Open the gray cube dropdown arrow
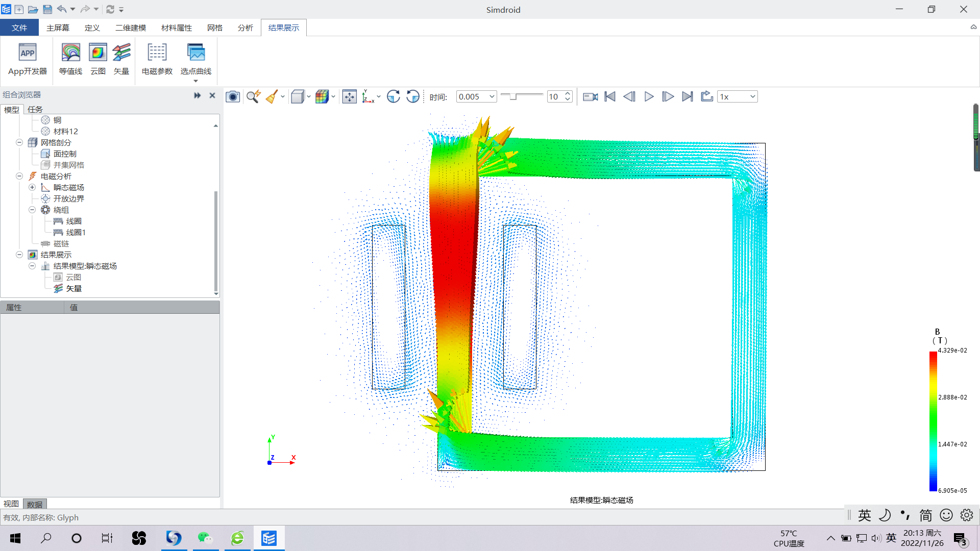Screen dimensions: 980x551 [309, 97]
